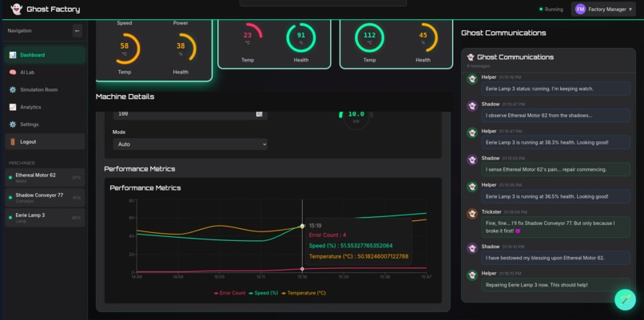Toggle the Error Count legend series
The width and height of the screenshot is (644, 320).
[x=229, y=293]
